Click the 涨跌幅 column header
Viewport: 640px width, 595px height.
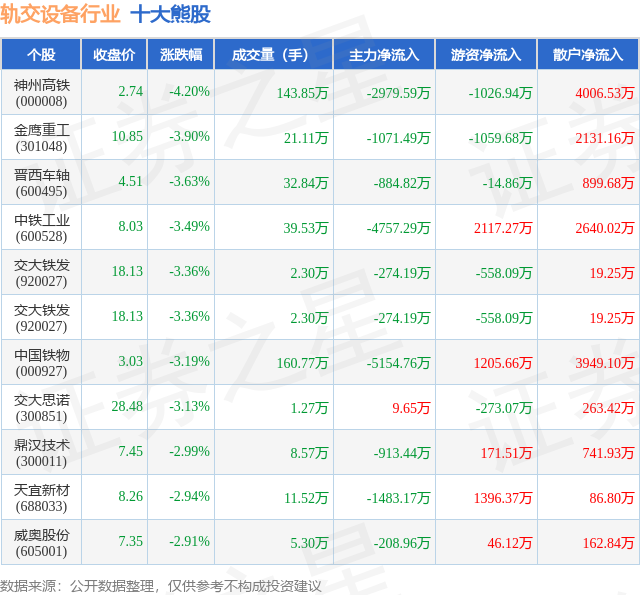pyautogui.click(x=181, y=55)
